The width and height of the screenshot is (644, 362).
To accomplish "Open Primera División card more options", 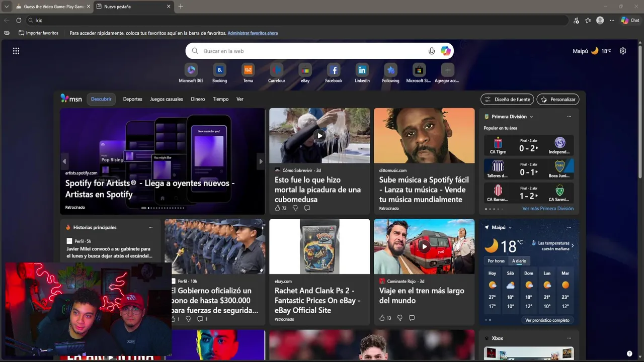I will click(569, 117).
